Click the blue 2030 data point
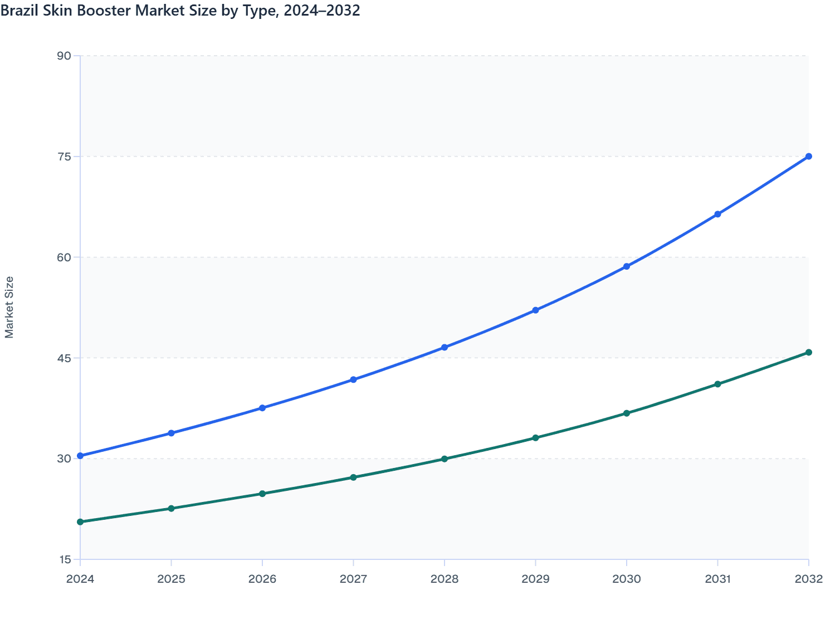Image resolution: width=840 pixels, height=624 pixels. pyautogui.click(x=626, y=267)
